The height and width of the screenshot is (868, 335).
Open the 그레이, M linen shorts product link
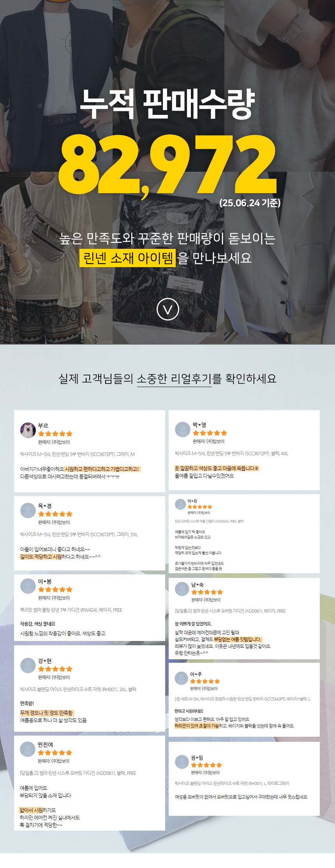(x=78, y=454)
